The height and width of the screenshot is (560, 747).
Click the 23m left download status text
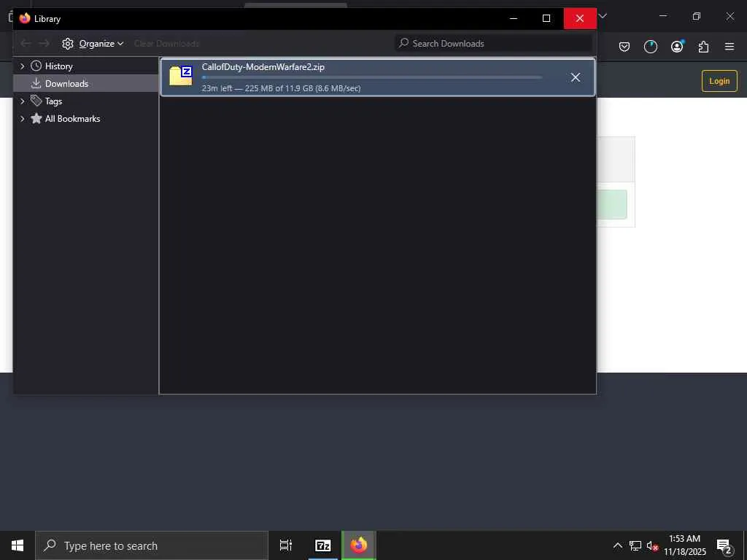(281, 88)
